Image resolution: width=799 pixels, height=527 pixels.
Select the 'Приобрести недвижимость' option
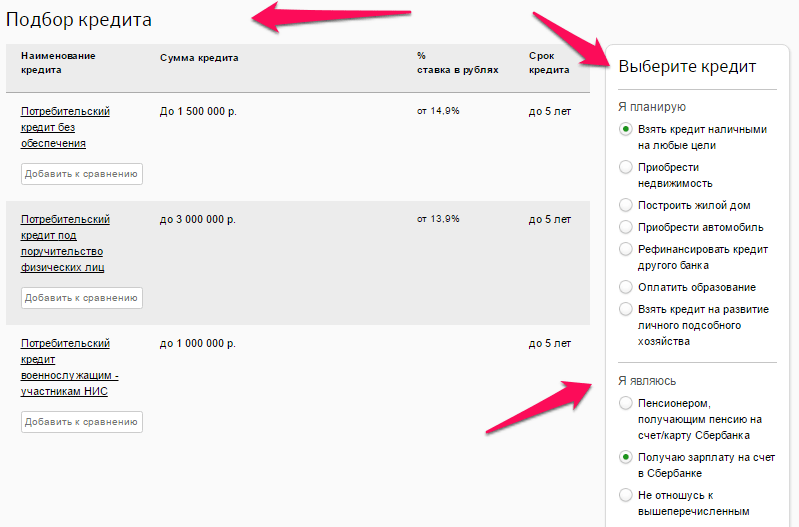(x=626, y=167)
